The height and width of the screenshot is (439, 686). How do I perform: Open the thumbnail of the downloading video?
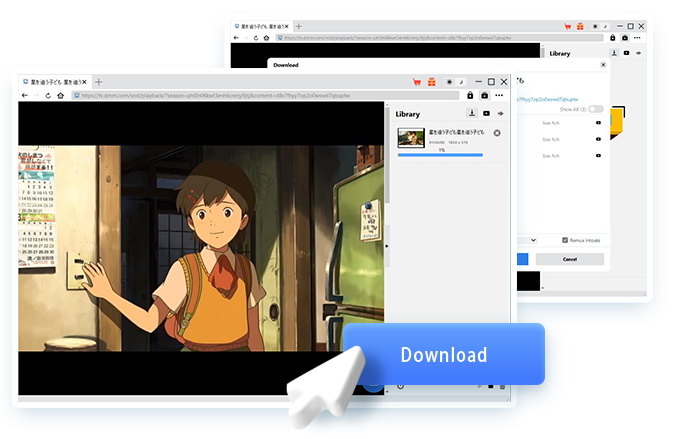[x=411, y=137]
